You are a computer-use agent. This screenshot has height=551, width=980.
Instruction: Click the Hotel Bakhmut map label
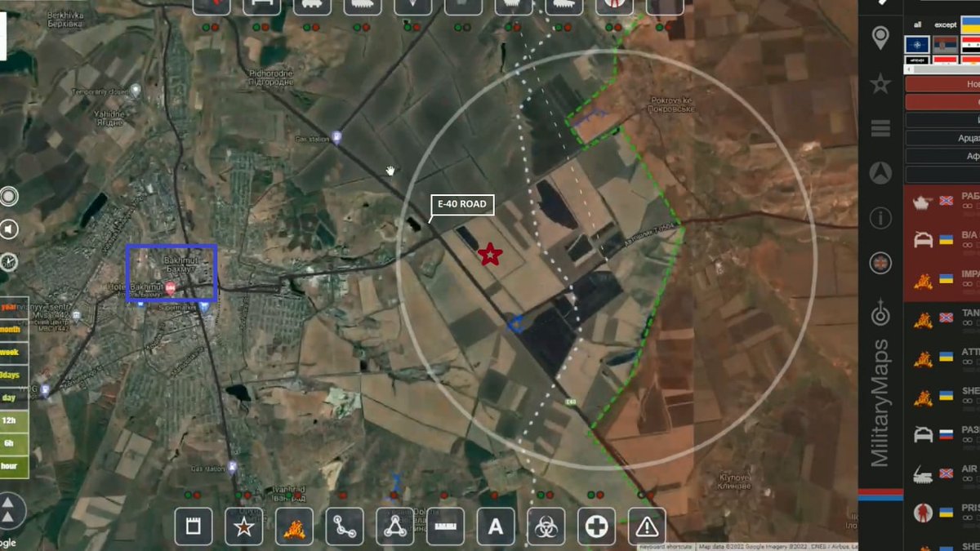click(x=136, y=287)
